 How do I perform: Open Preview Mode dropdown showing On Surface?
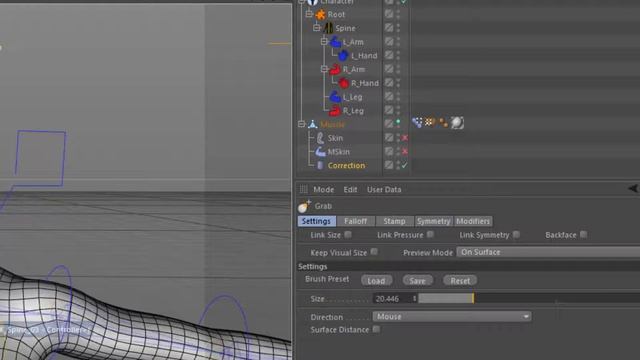548,252
